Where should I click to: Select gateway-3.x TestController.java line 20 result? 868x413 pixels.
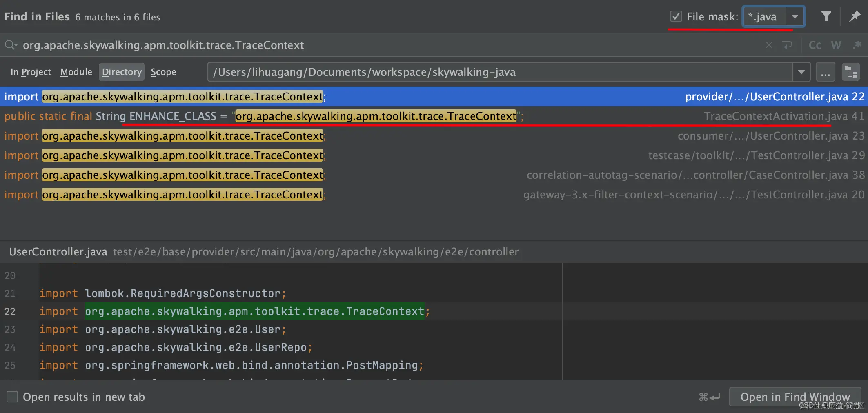(x=434, y=195)
